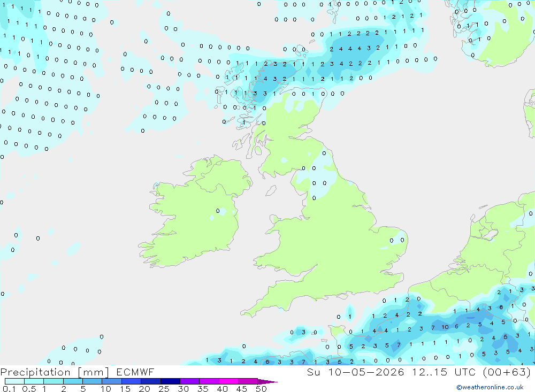This screenshot has width=535, height=392.
Task: Click the legend value '25'
Action: (x=164, y=389)
